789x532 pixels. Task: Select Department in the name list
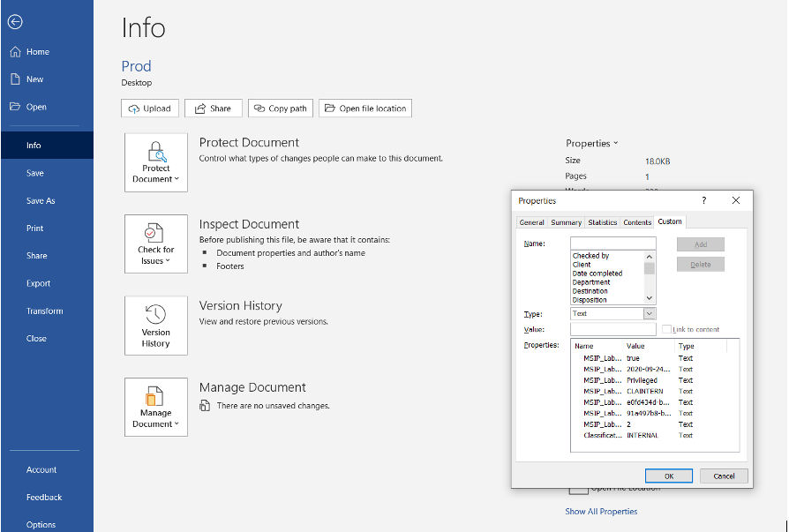(x=590, y=282)
